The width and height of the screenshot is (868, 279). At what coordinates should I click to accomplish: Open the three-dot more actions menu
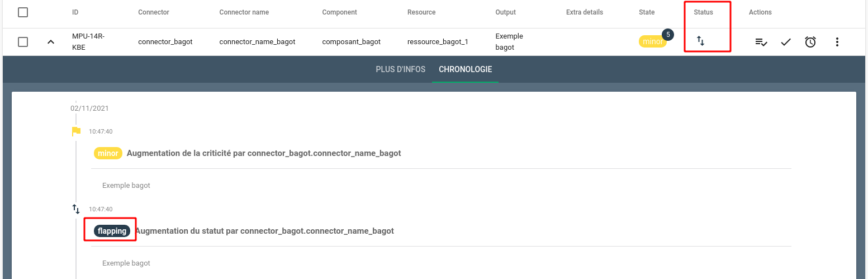[837, 41]
